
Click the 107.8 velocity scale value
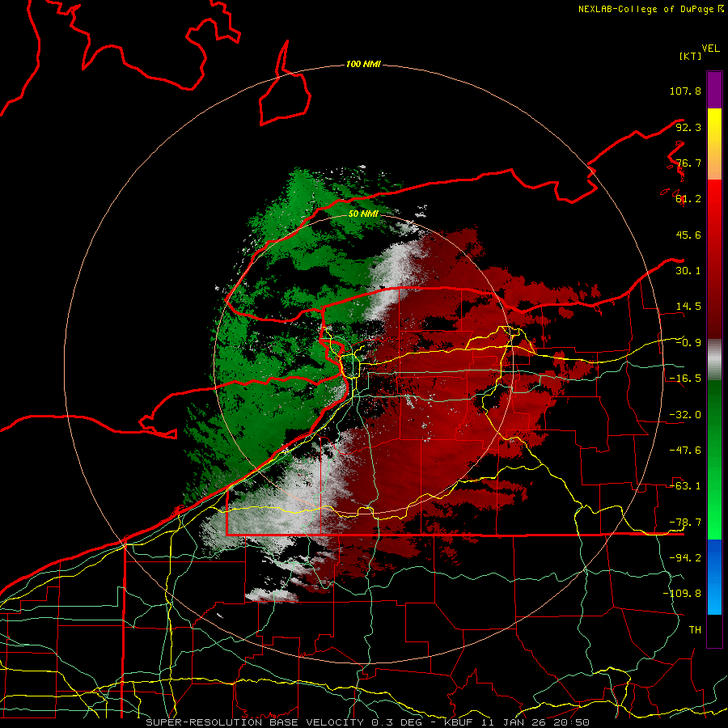pyautogui.click(x=685, y=91)
